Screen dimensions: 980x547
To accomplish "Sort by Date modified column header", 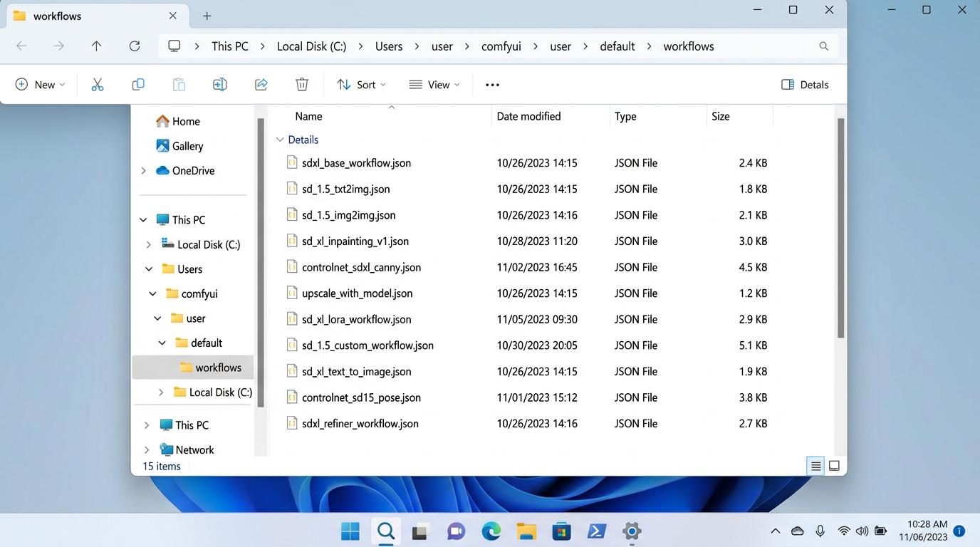I will (528, 116).
